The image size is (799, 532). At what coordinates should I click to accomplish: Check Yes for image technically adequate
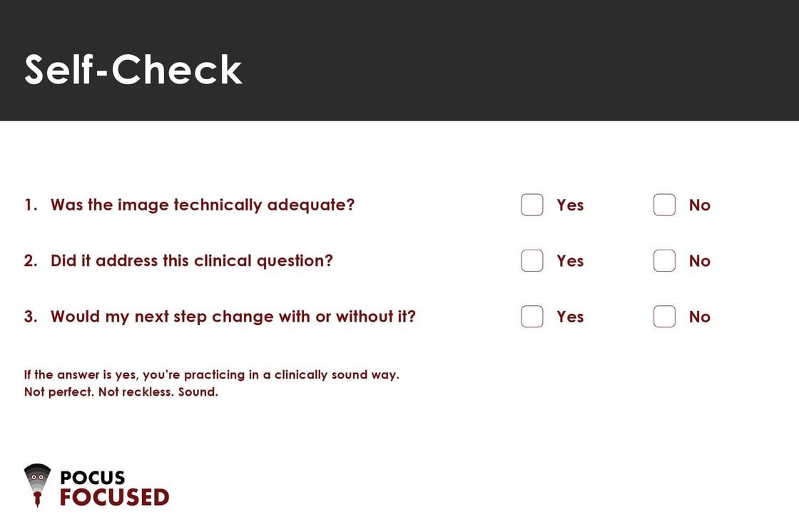(x=532, y=205)
